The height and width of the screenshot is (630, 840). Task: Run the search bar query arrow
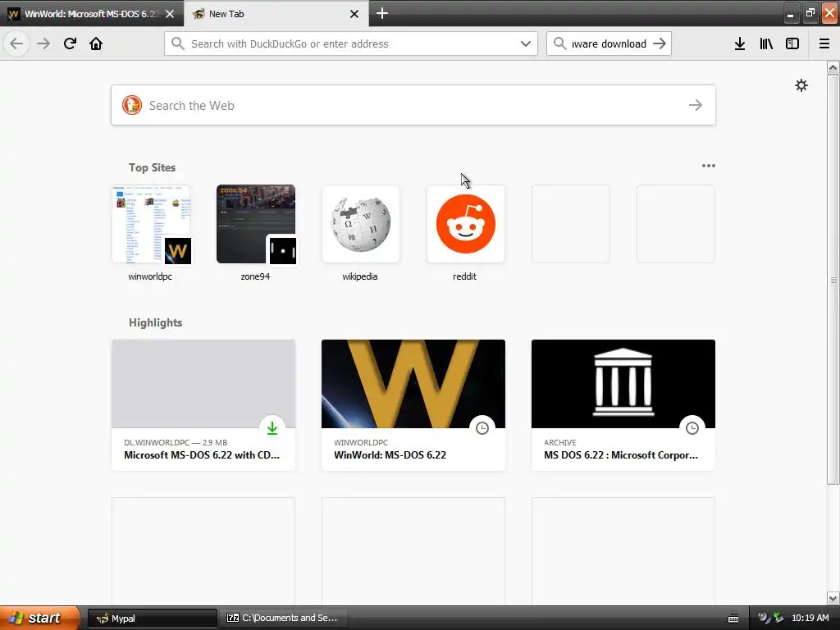[x=660, y=43]
